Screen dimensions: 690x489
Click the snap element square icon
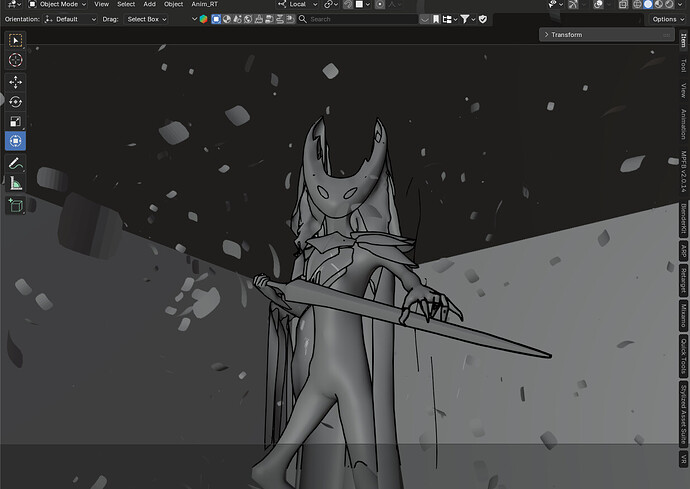(360, 4)
